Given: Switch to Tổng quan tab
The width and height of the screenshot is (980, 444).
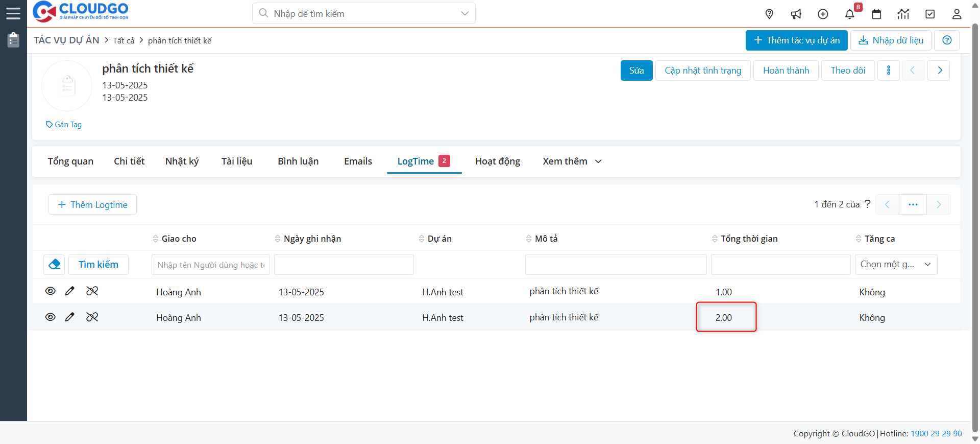Looking at the screenshot, I should [x=70, y=161].
